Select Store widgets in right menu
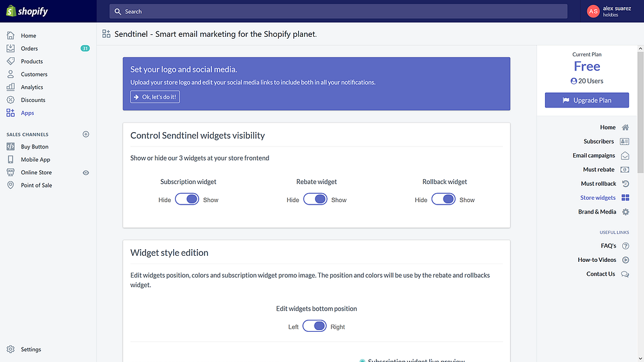The width and height of the screenshot is (644, 362). pyautogui.click(x=598, y=198)
